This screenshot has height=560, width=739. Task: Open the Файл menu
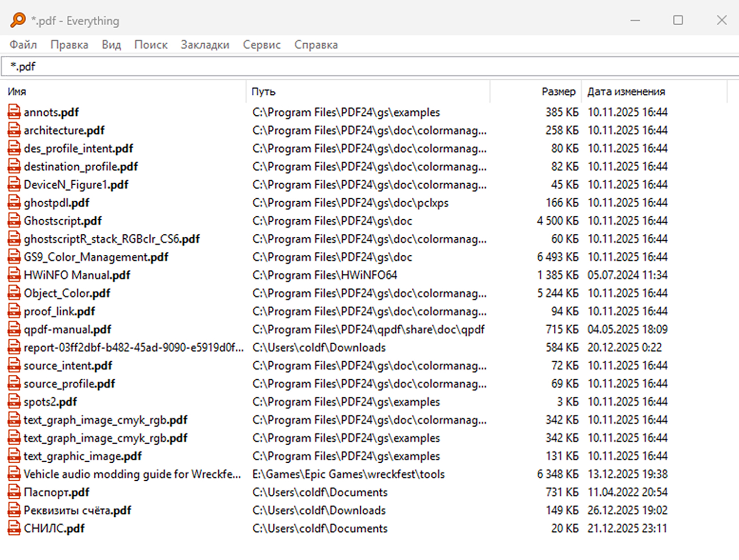[23, 45]
